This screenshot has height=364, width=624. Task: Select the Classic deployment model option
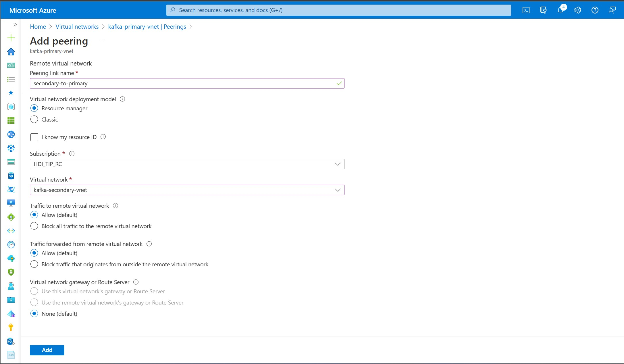click(34, 120)
